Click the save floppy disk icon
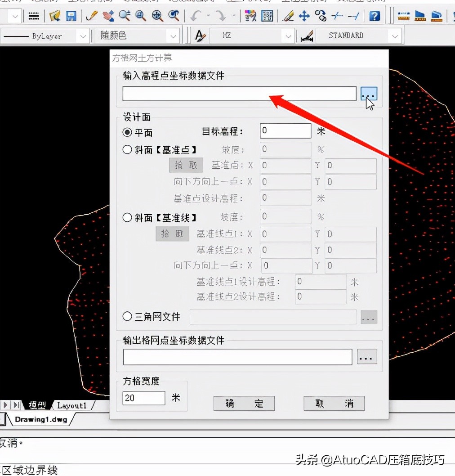 click(71, 16)
